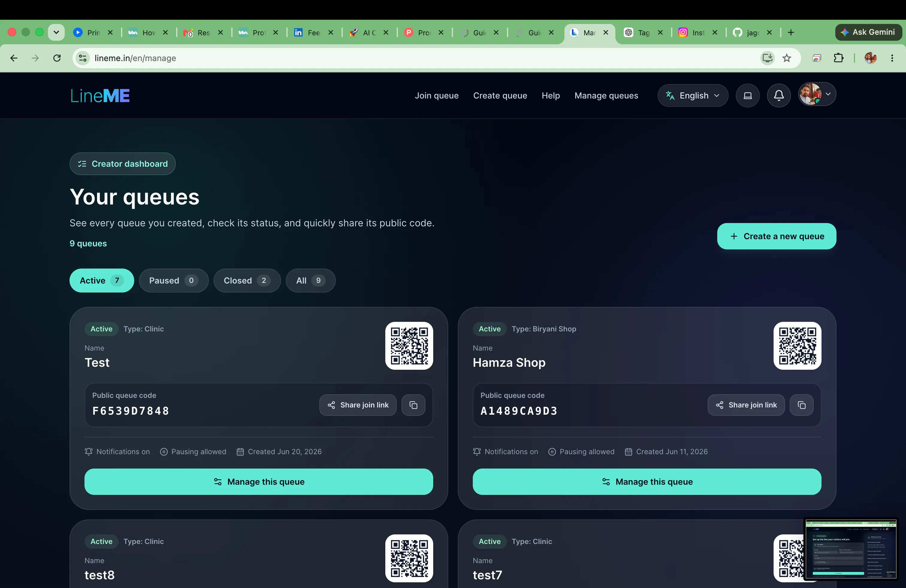
Task: Expand the tab search dropdown arrow
Action: click(56, 32)
